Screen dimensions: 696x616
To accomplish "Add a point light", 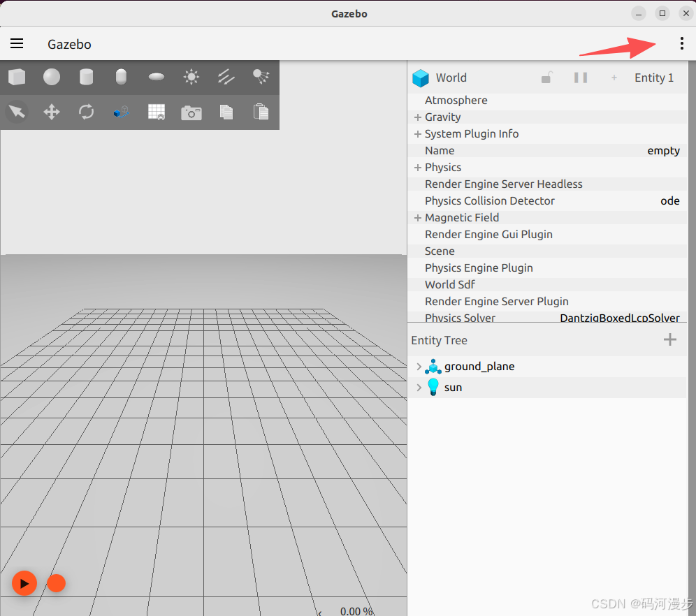I will click(191, 77).
